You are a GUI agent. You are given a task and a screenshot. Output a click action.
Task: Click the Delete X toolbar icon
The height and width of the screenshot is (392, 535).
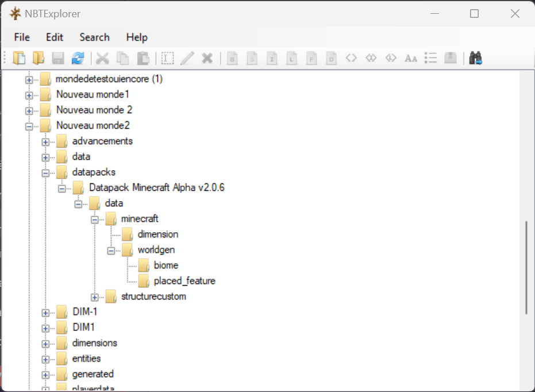(207, 58)
